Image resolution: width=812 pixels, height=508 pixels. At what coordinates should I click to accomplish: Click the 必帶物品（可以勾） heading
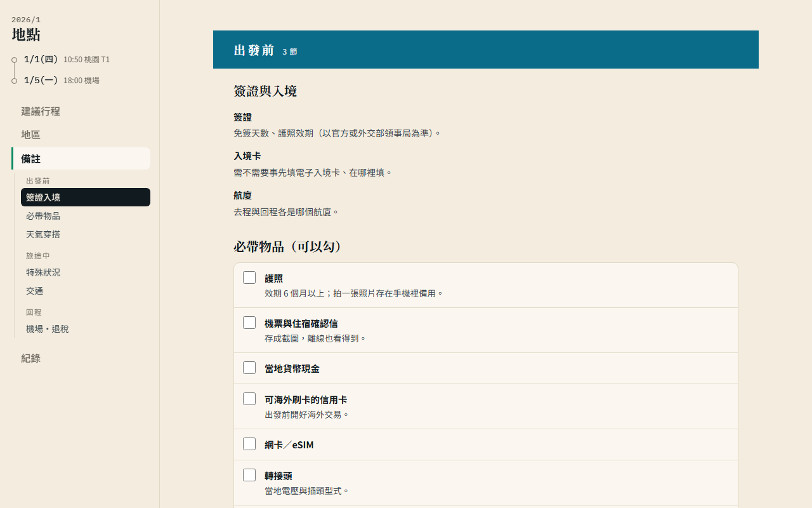coord(289,247)
